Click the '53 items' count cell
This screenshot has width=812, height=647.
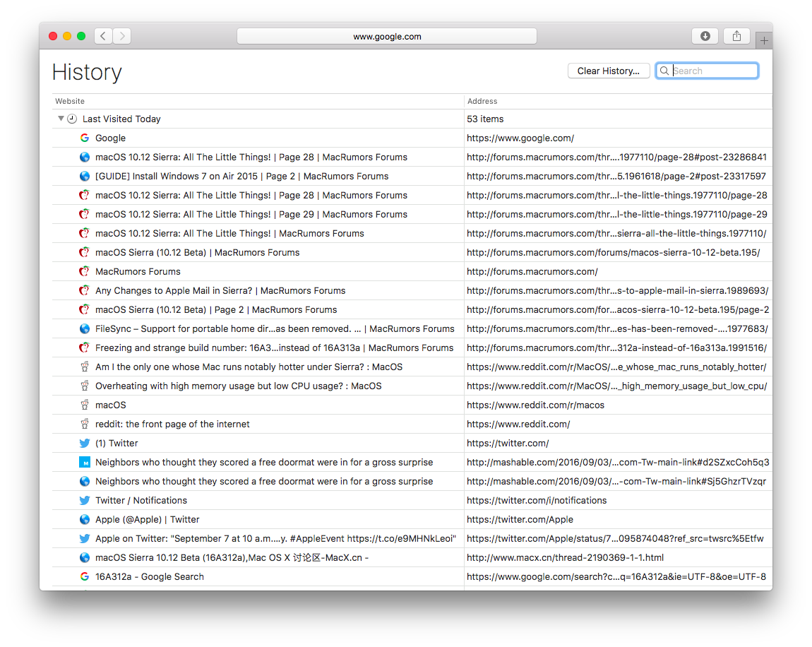click(485, 119)
